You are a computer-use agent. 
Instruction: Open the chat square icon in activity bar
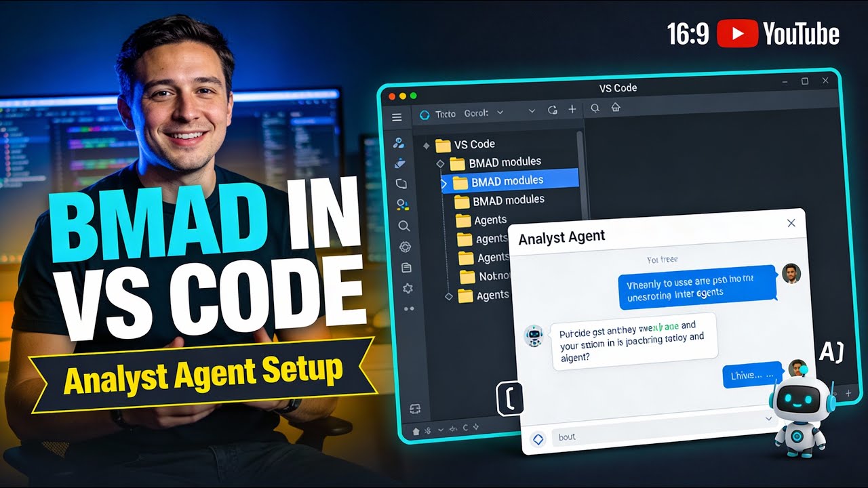click(x=401, y=184)
